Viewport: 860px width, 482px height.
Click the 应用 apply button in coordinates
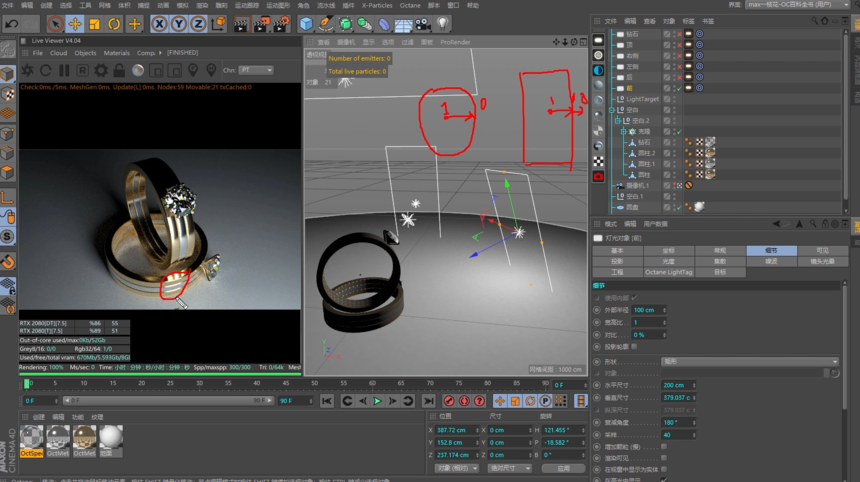(x=563, y=468)
